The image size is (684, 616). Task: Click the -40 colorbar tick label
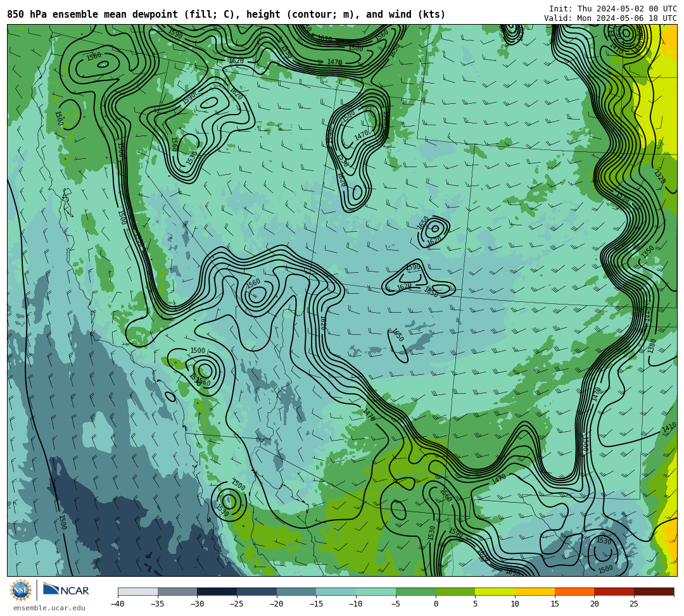tap(118, 604)
